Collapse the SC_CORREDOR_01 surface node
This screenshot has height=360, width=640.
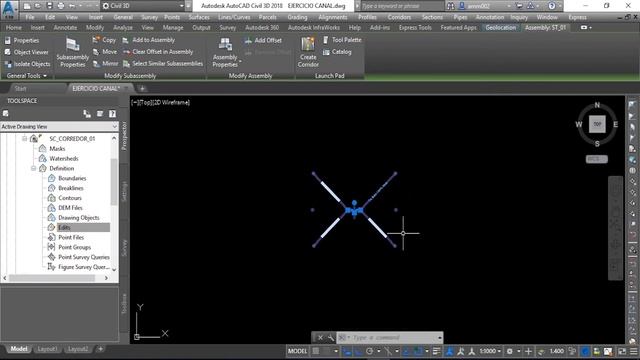click(24, 139)
